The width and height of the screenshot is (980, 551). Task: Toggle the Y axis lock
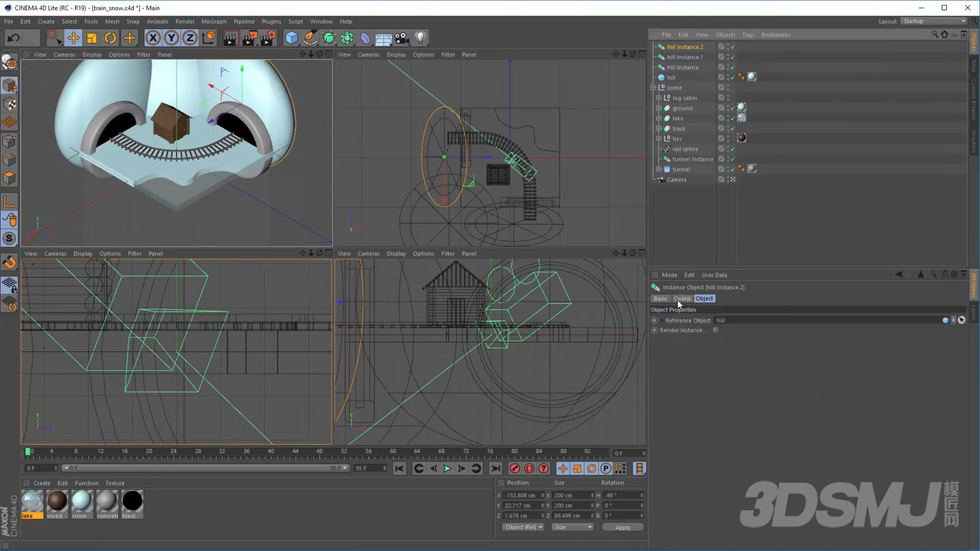point(171,37)
